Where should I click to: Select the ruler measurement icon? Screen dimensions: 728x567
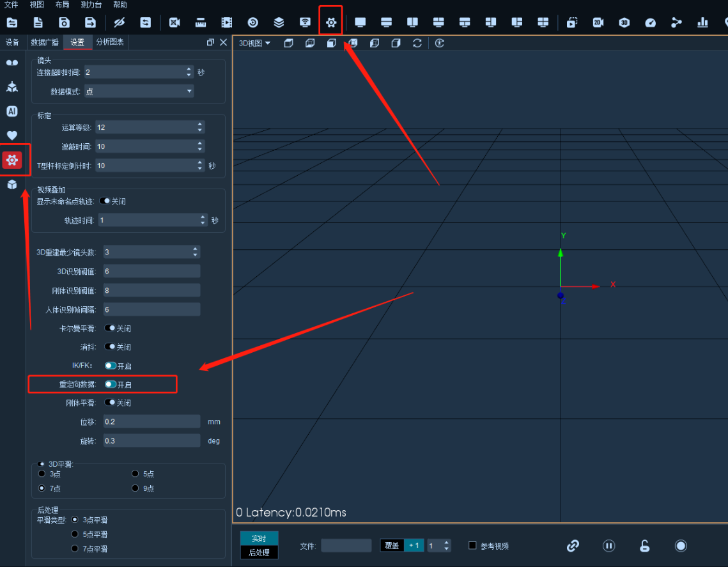[201, 22]
